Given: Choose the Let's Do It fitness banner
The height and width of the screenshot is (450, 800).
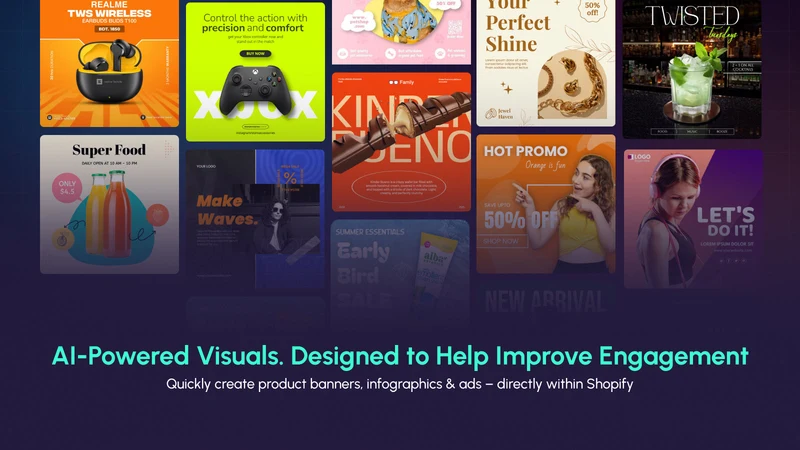Looking at the screenshot, I should (x=693, y=218).
